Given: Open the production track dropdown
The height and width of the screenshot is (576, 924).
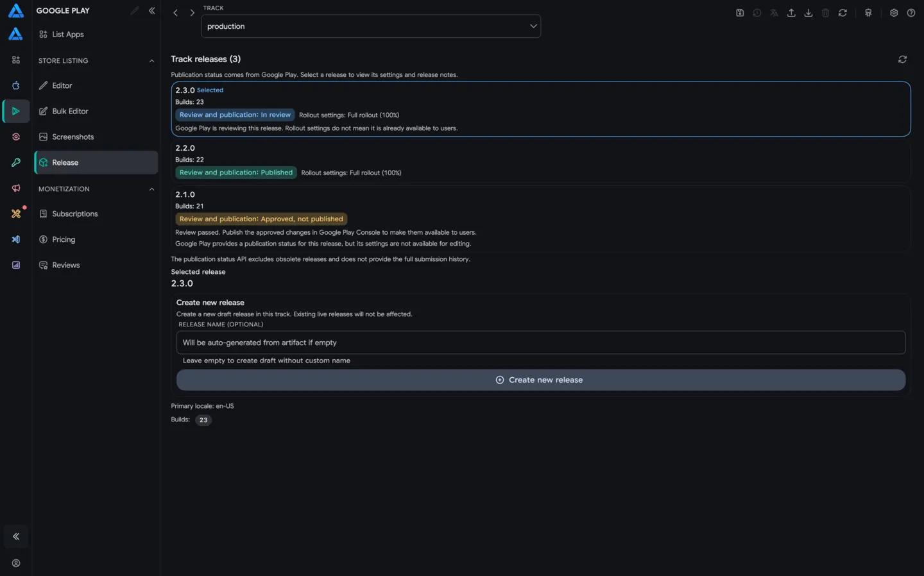Looking at the screenshot, I should 371,26.
